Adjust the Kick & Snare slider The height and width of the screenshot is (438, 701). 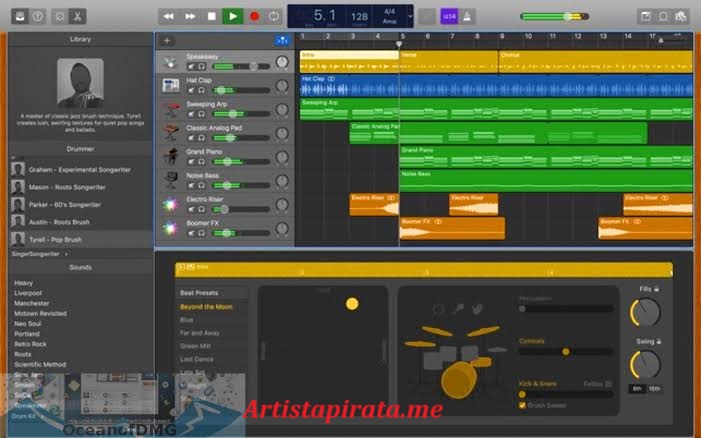(x=566, y=395)
